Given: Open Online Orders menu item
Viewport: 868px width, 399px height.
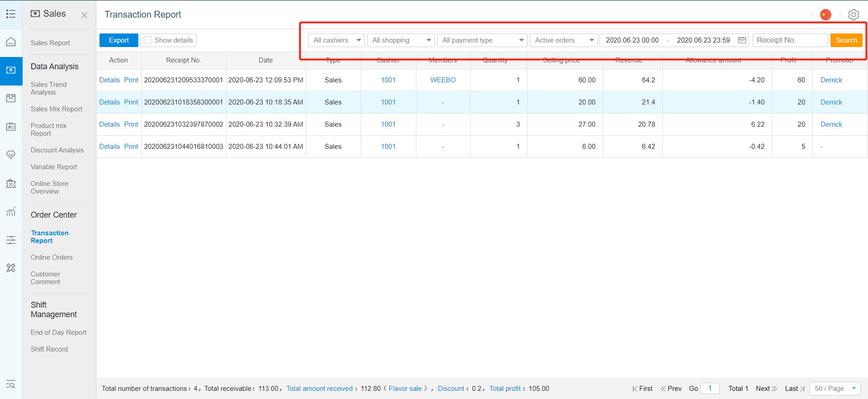Looking at the screenshot, I should click(x=52, y=257).
